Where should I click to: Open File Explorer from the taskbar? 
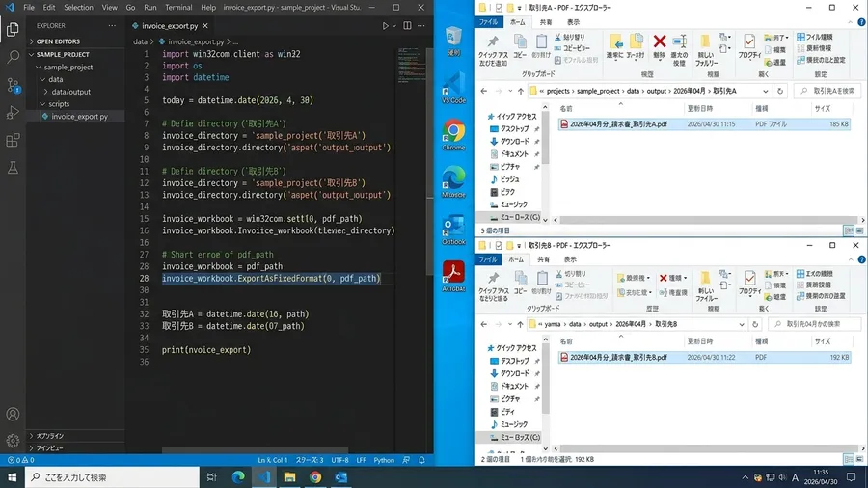tap(289, 477)
